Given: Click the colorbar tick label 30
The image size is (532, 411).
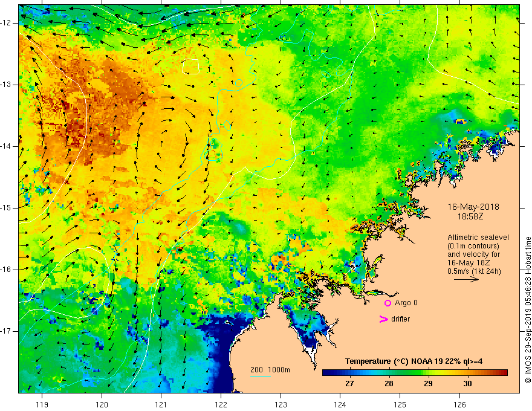Looking at the screenshot, I should click(467, 384).
